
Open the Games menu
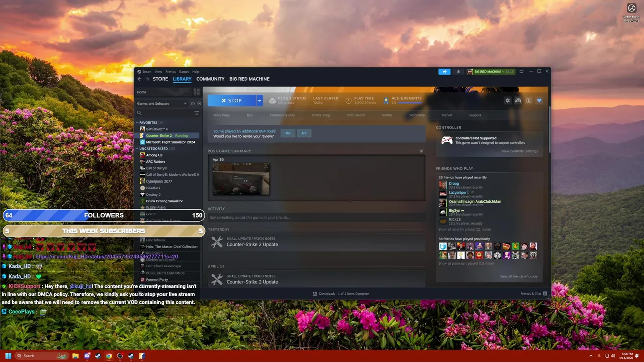click(x=184, y=72)
